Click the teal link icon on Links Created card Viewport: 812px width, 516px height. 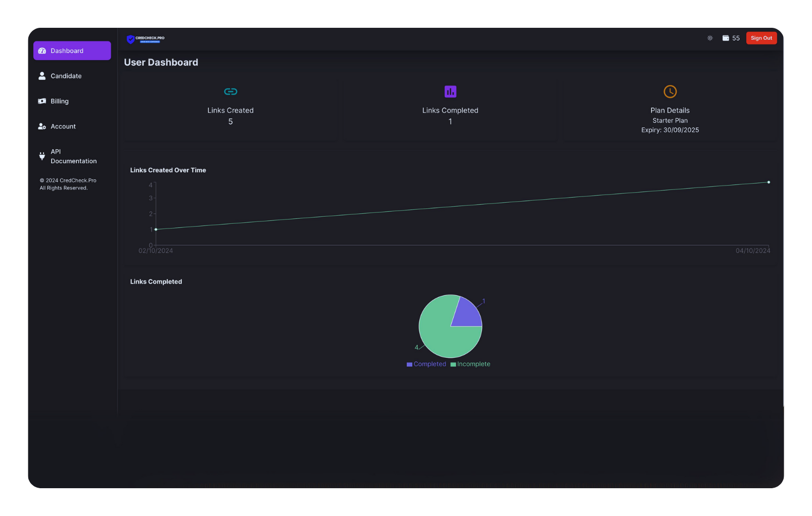(230, 91)
